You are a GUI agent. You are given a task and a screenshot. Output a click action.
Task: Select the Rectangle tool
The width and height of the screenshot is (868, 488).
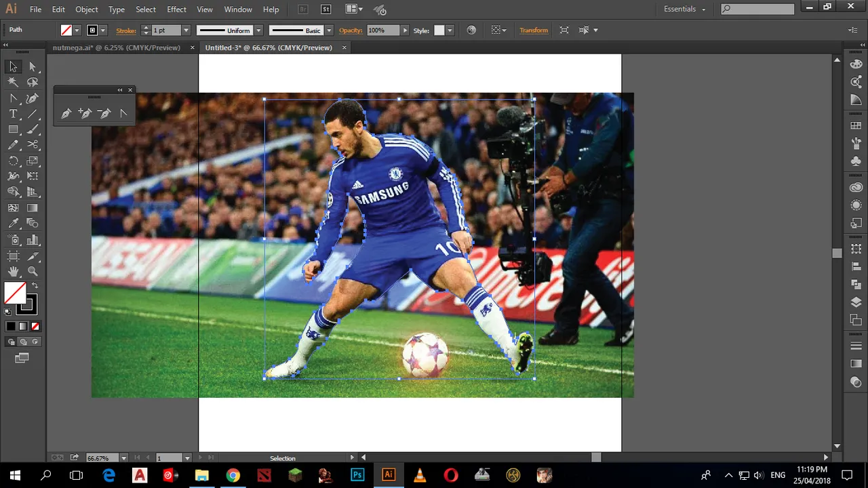(13, 129)
